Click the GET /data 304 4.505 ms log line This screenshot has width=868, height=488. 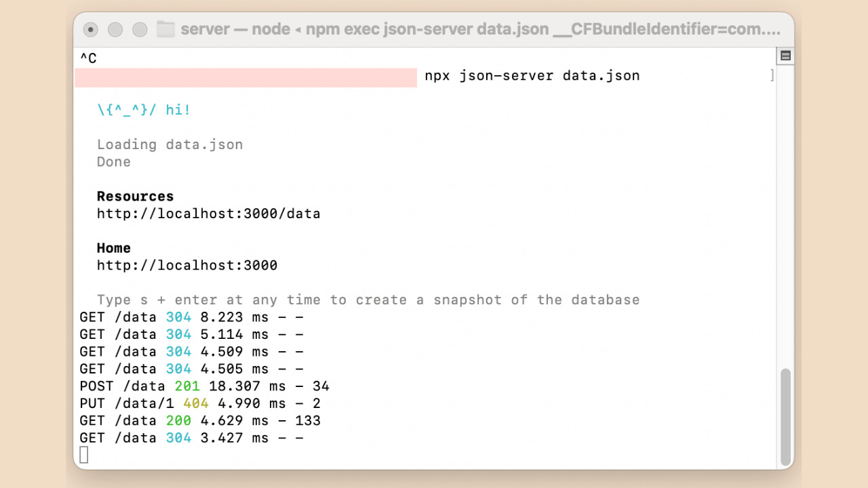coord(191,369)
